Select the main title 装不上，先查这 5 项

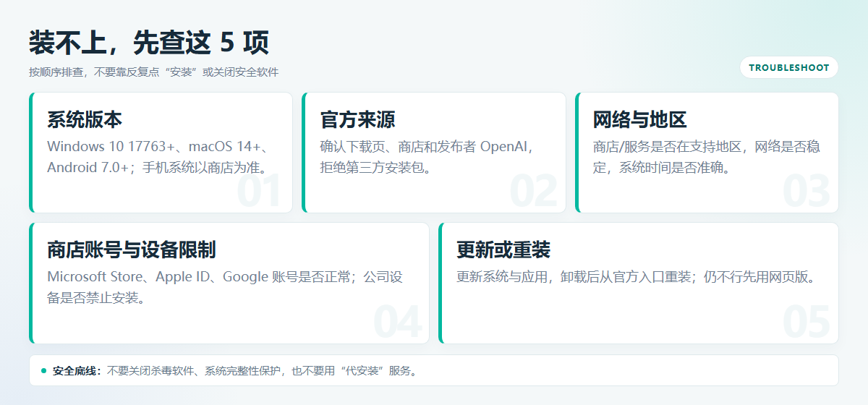click(149, 43)
